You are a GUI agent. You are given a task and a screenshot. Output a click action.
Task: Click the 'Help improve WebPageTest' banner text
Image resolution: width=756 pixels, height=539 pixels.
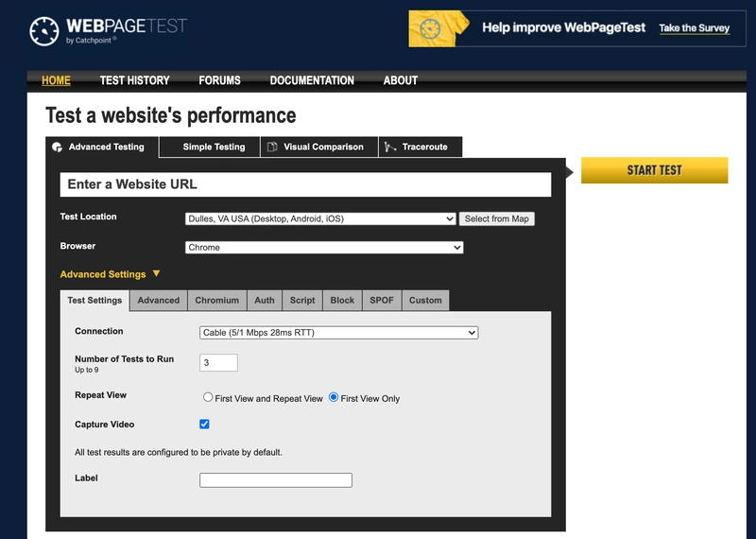[563, 27]
